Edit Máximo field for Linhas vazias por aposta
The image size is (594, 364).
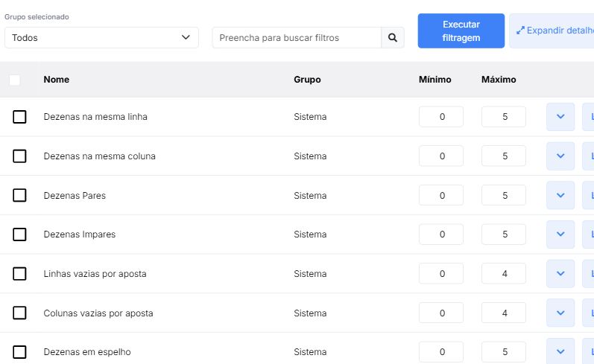pyautogui.click(x=504, y=274)
